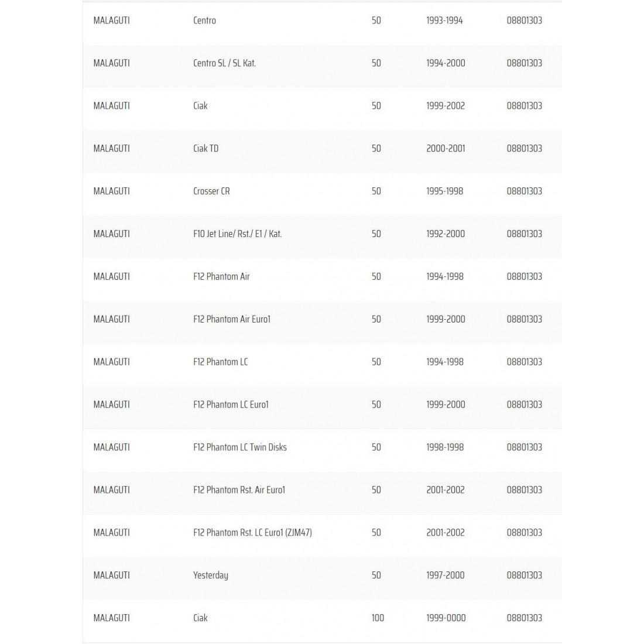Select F12 Phantom Rst. Air Euro1 model
This screenshot has width=644, height=644.
[239, 490]
